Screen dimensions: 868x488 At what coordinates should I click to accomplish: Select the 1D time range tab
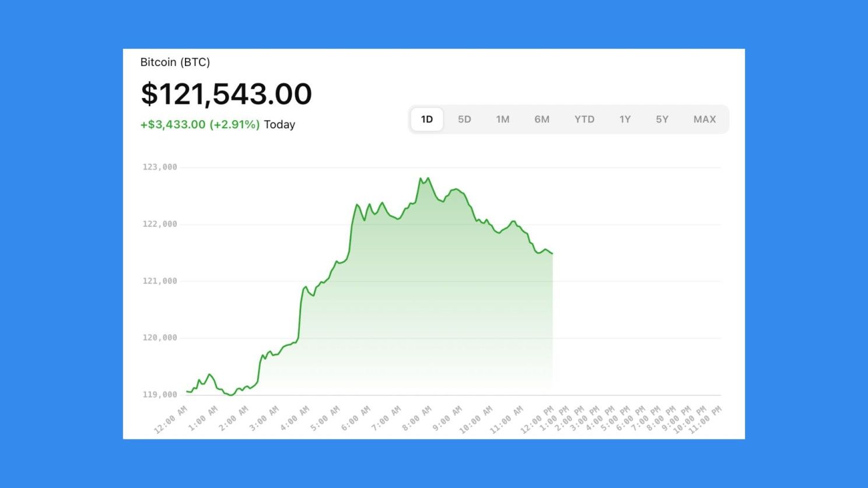(427, 120)
